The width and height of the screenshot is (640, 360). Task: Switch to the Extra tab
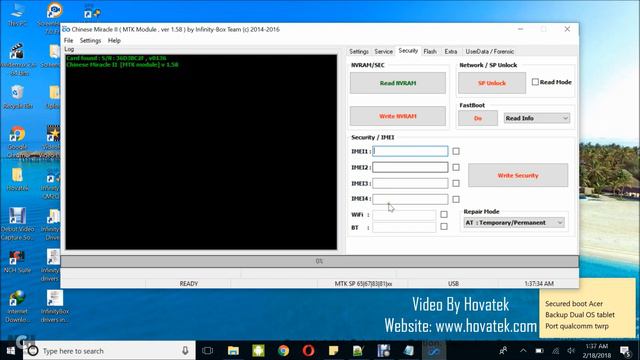(451, 51)
